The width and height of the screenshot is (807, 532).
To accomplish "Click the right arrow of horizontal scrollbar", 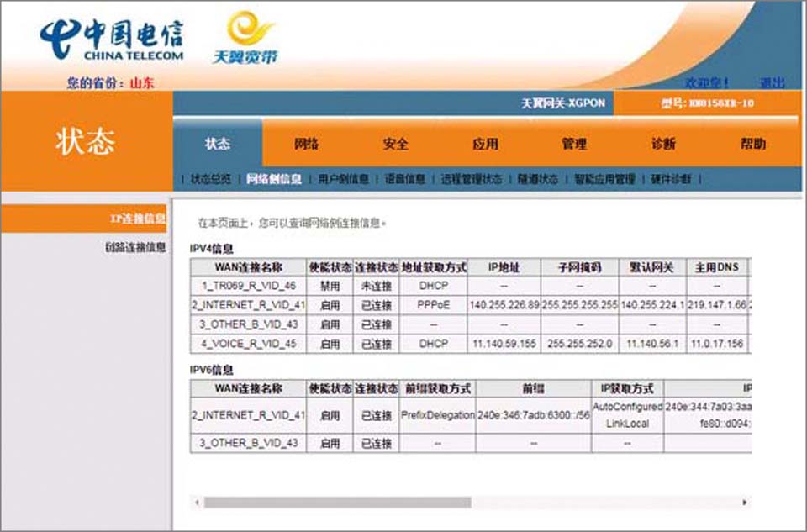I will coord(745,503).
